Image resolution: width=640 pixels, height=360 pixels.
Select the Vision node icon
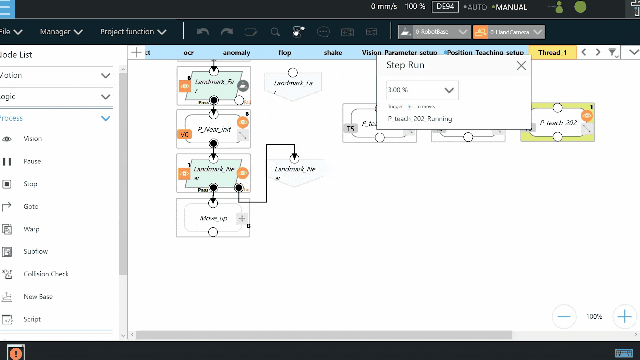click(x=7, y=139)
